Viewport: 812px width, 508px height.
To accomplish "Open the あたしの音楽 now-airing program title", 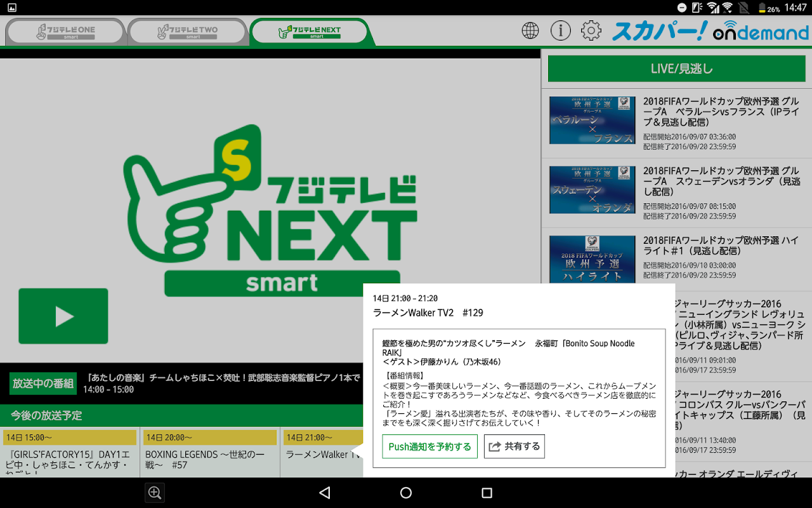I will coord(222,378).
